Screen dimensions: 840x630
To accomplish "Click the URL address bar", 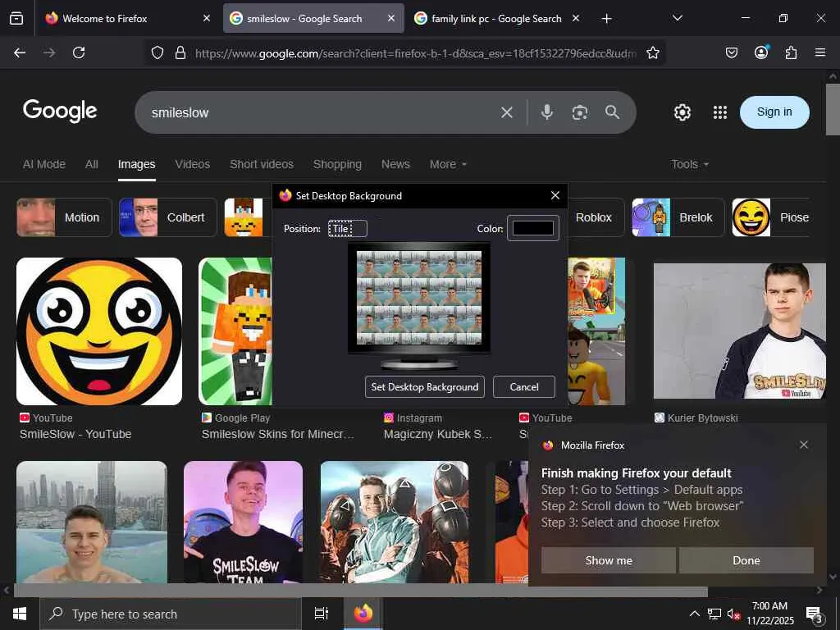I will [x=415, y=53].
